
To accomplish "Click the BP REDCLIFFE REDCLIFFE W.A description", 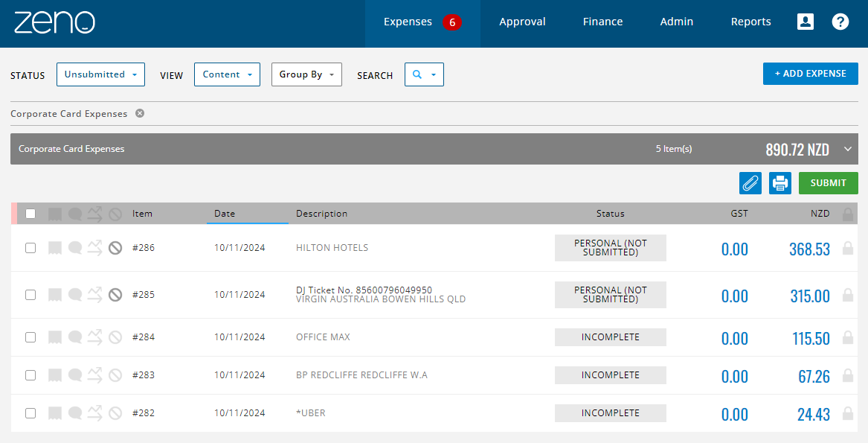I will point(362,375).
